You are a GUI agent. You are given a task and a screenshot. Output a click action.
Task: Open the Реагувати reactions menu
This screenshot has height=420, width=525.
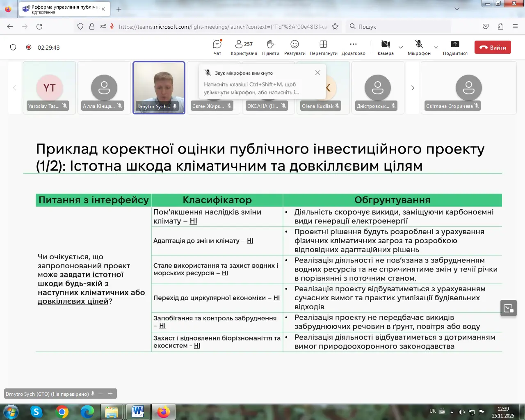pos(294,47)
